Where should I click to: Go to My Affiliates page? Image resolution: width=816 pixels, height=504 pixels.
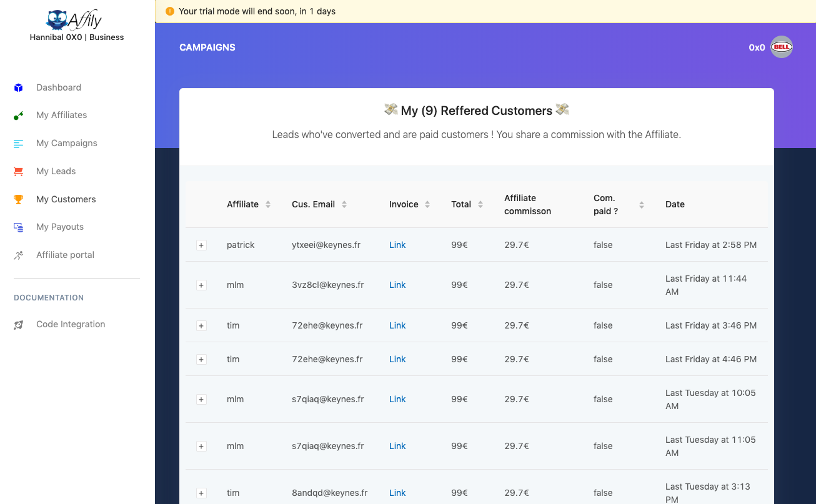pos(61,115)
